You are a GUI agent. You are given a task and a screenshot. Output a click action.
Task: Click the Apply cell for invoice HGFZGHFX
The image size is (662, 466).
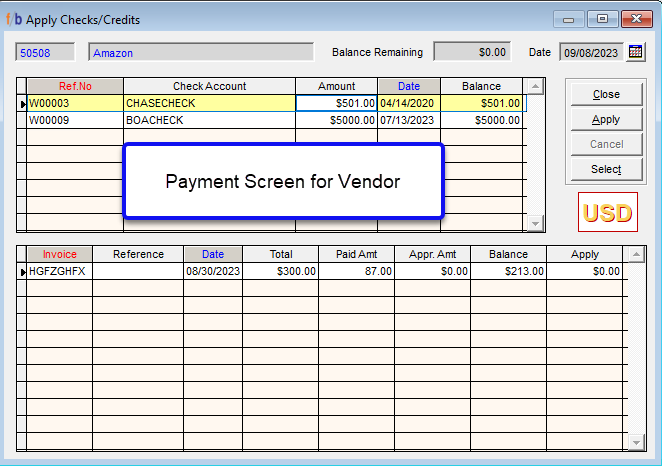click(x=585, y=271)
